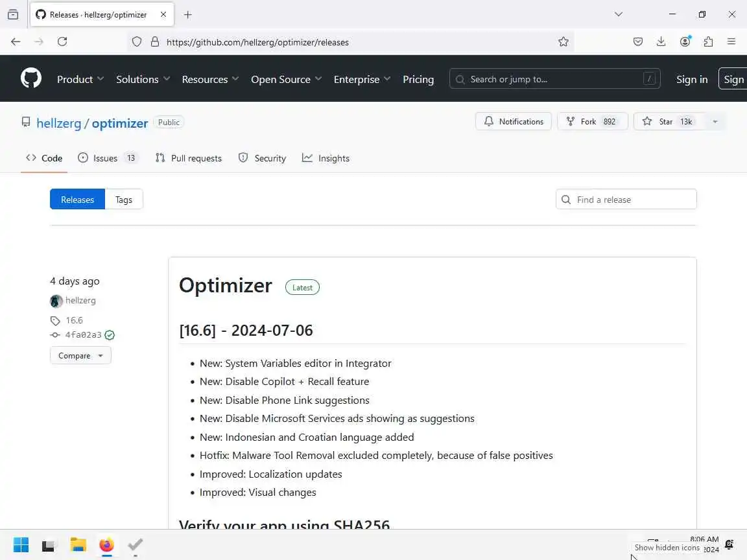Viewport: 747px width, 560px height.
Task: Open the extensions puzzle icon
Action: click(x=708, y=42)
